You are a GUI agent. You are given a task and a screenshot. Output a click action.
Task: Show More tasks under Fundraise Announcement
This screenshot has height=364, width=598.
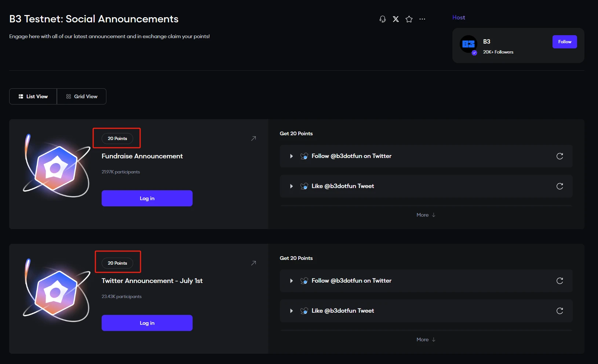click(426, 215)
